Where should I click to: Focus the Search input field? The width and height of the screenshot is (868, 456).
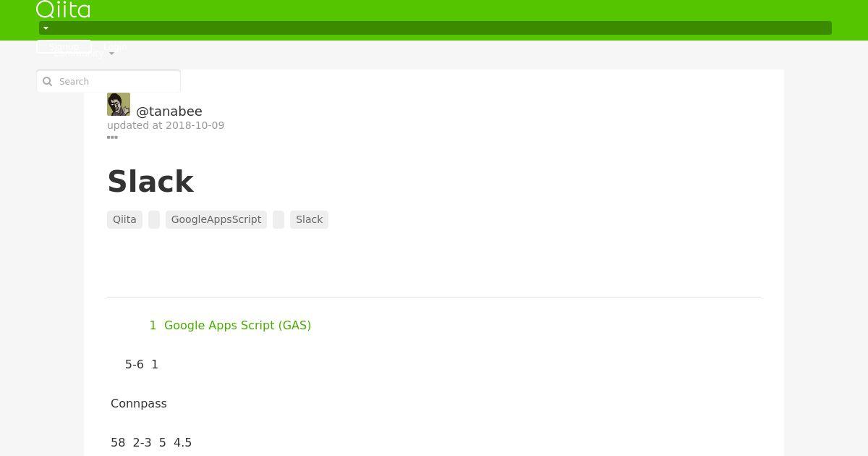pos(109,81)
